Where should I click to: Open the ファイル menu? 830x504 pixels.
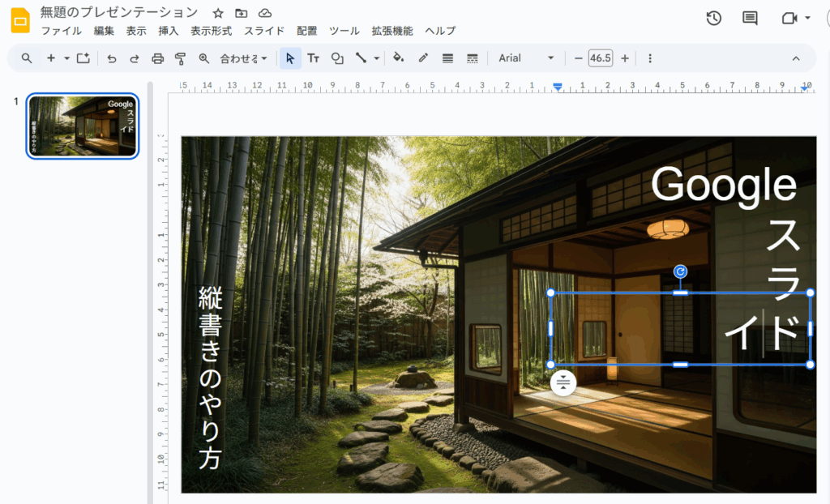tap(61, 31)
